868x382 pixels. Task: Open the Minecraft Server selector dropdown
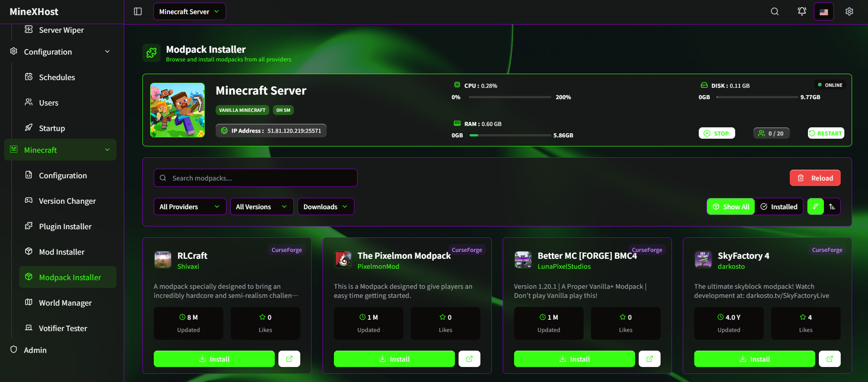tap(190, 11)
